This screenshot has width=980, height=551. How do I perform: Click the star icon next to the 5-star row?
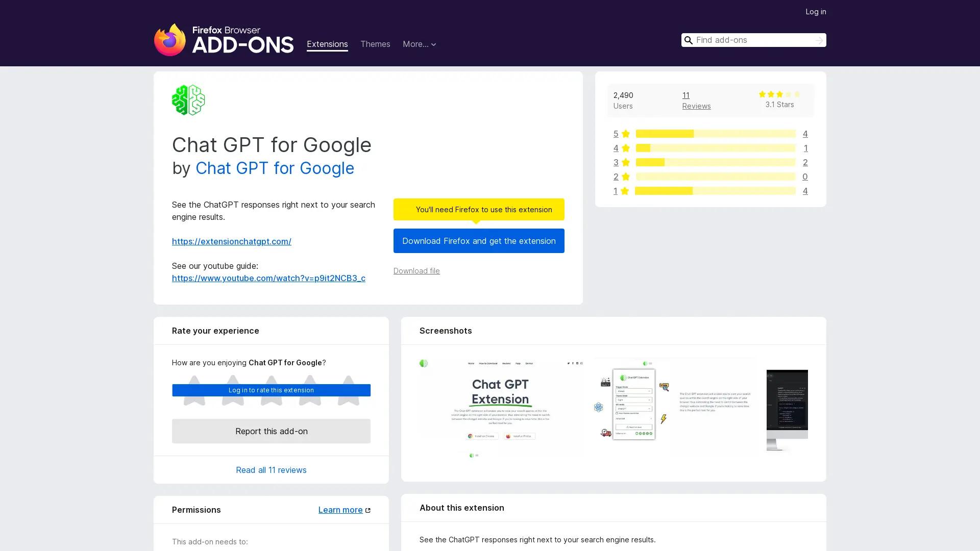point(625,134)
